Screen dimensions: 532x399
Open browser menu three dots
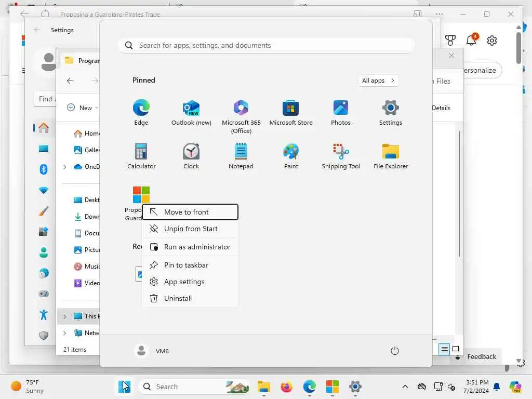pos(440,14)
